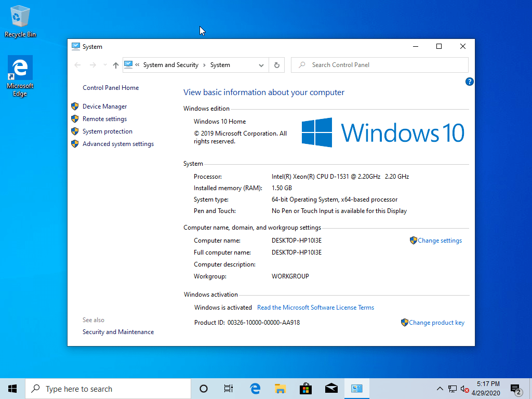Click the 1.50 GB RAM value
The width and height of the screenshot is (532, 399).
[x=282, y=188]
